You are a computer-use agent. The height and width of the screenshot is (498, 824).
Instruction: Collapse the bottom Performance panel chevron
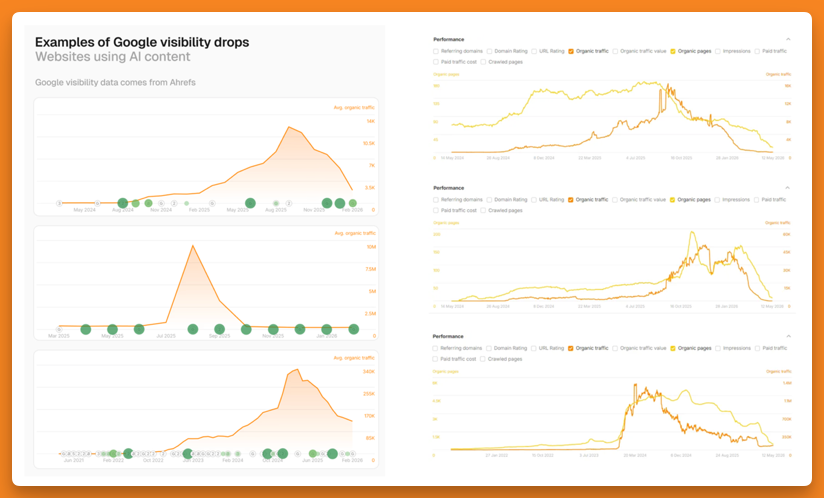788,336
